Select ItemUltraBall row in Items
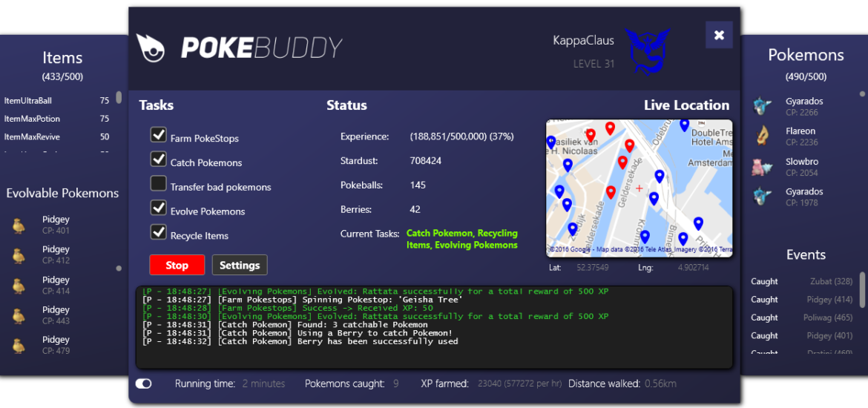 pos(56,101)
